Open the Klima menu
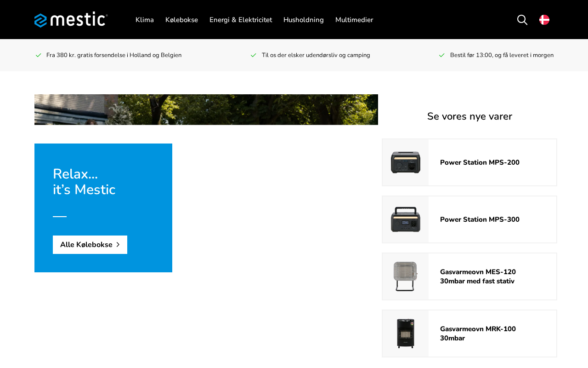Screen dimensions: 588x368 (x=145, y=20)
